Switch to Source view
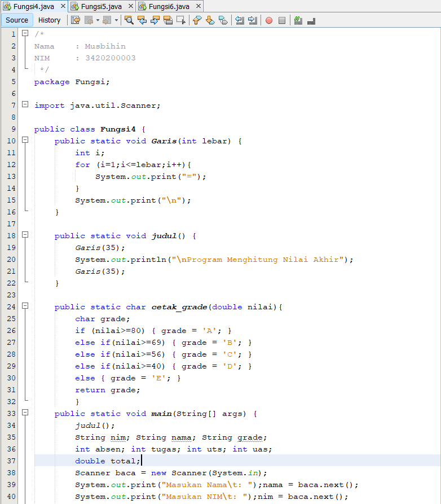The image size is (441, 504). (x=17, y=20)
